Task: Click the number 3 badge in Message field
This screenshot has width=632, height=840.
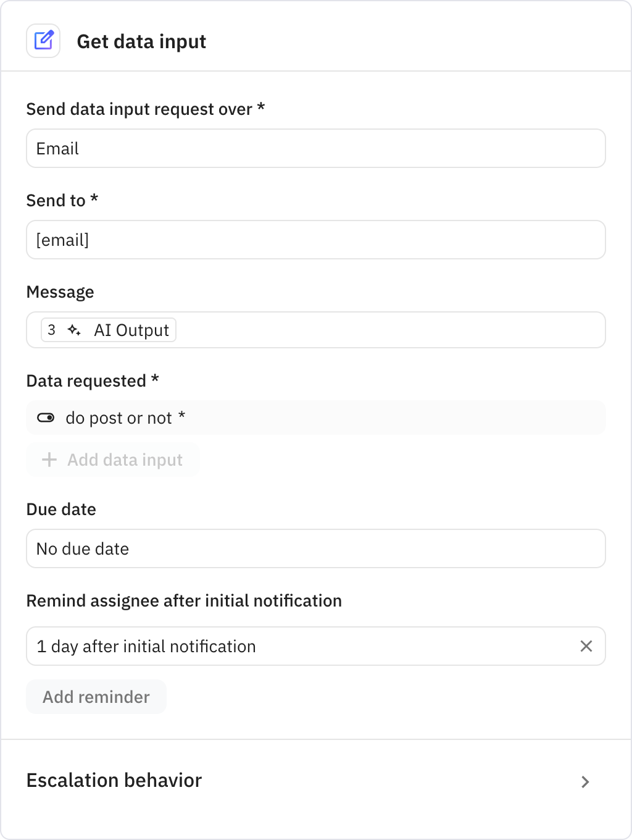Action: point(52,330)
